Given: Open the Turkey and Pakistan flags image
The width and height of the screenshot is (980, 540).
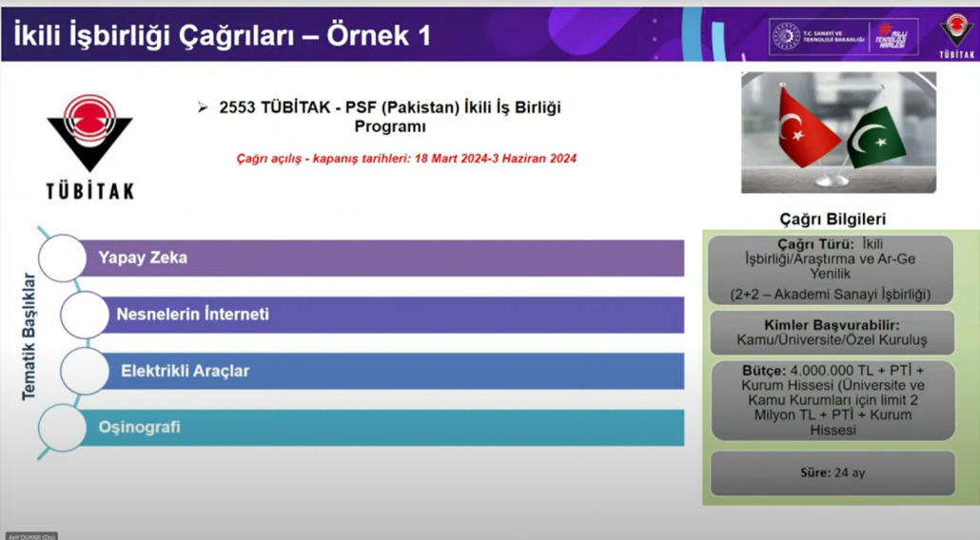Looking at the screenshot, I should pos(838,133).
